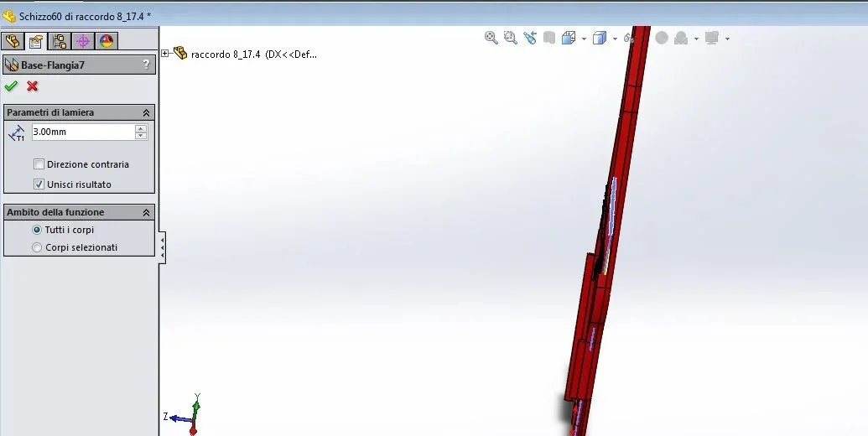Enable Direzione contraria checkbox

click(39, 164)
